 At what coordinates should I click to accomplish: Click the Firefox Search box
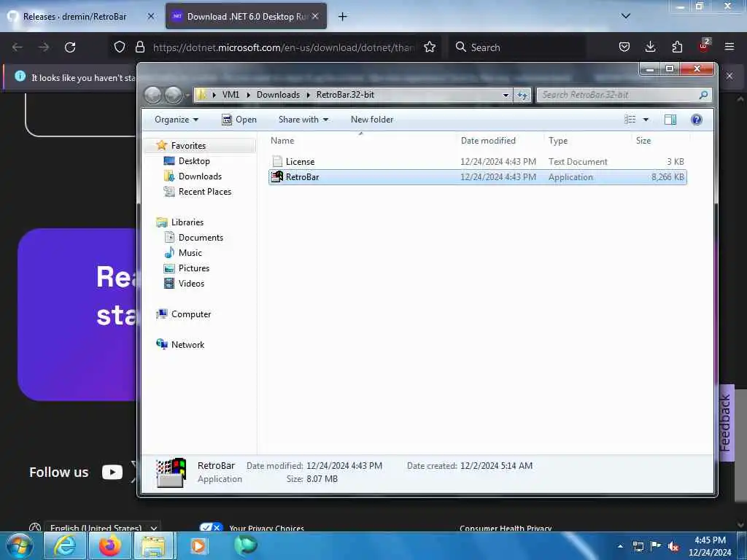pos(517,47)
